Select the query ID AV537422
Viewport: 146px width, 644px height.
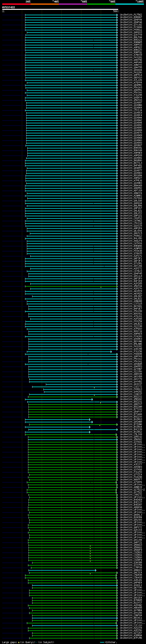pyautogui.click(x=8, y=7)
